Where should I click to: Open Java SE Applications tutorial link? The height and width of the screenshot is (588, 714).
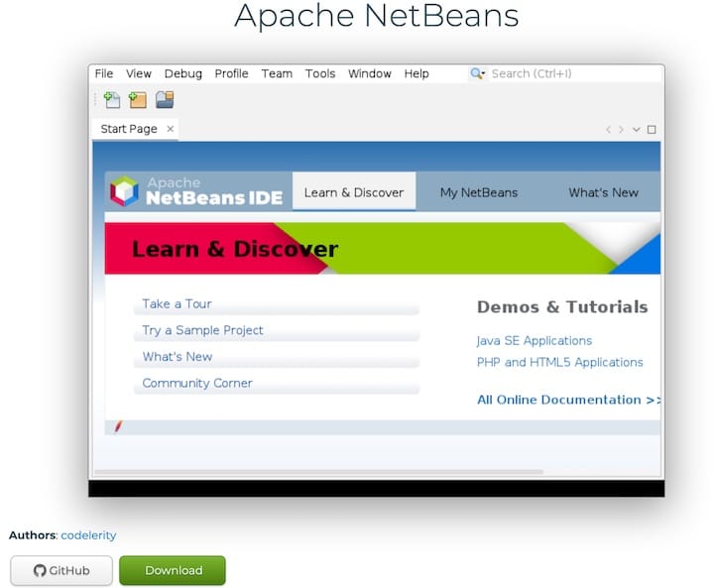coord(535,341)
